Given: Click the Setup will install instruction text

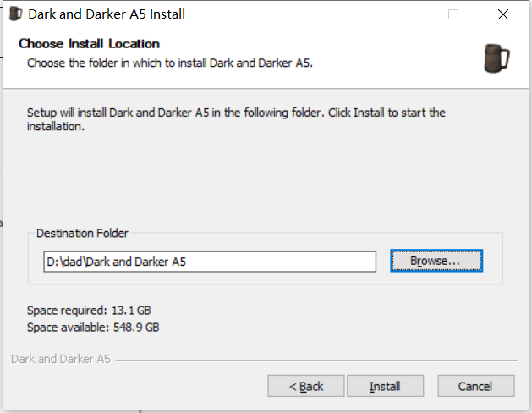Looking at the screenshot, I should 236,119.
